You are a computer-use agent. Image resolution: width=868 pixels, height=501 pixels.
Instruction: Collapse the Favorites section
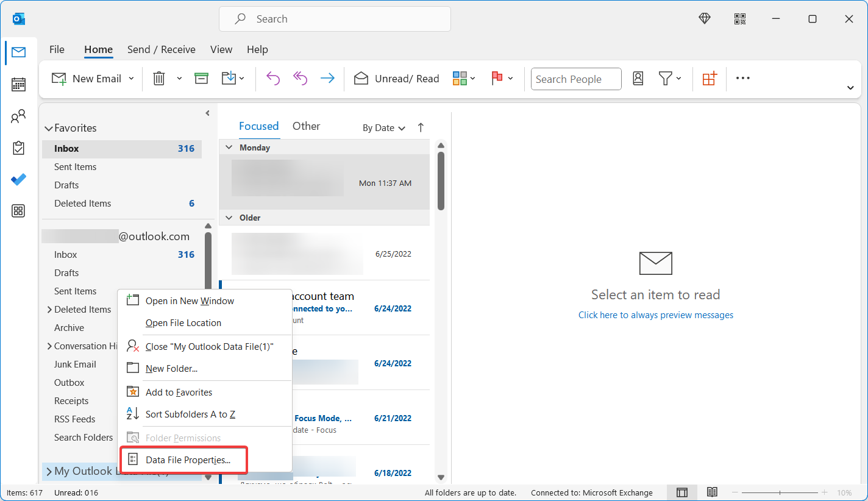pyautogui.click(x=49, y=129)
